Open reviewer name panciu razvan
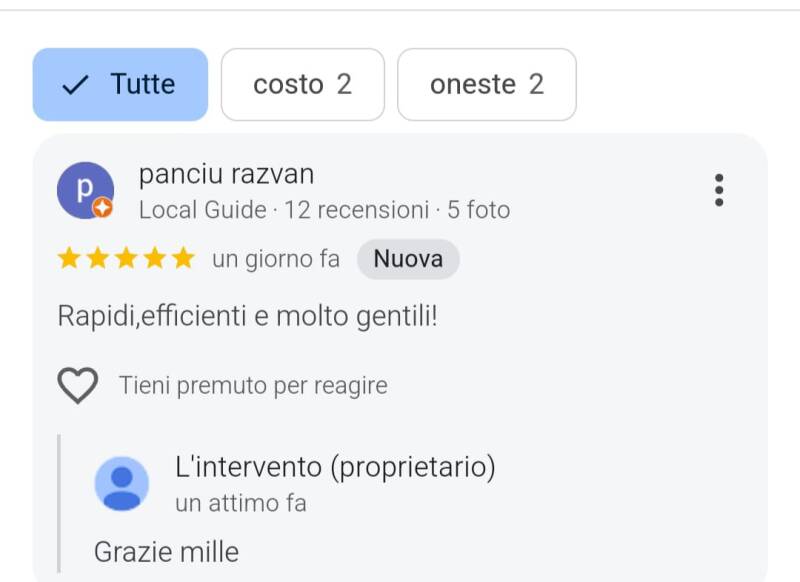 pyautogui.click(x=226, y=175)
